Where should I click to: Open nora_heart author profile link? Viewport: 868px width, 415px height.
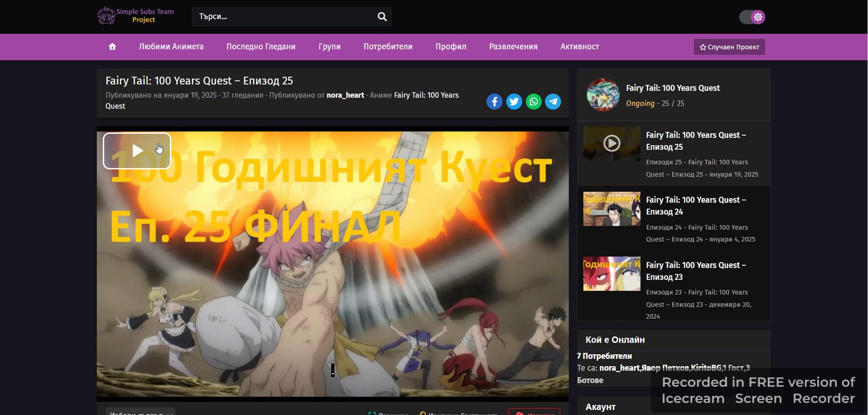click(x=345, y=95)
